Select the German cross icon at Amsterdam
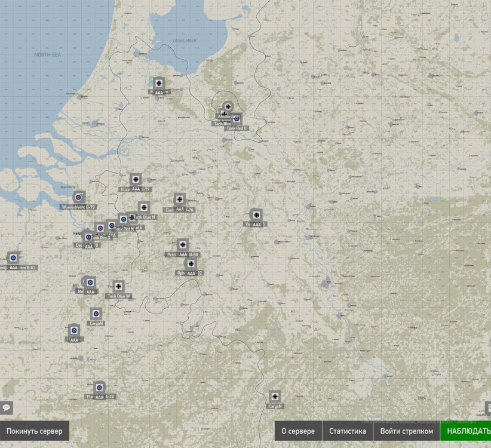 pos(228,107)
